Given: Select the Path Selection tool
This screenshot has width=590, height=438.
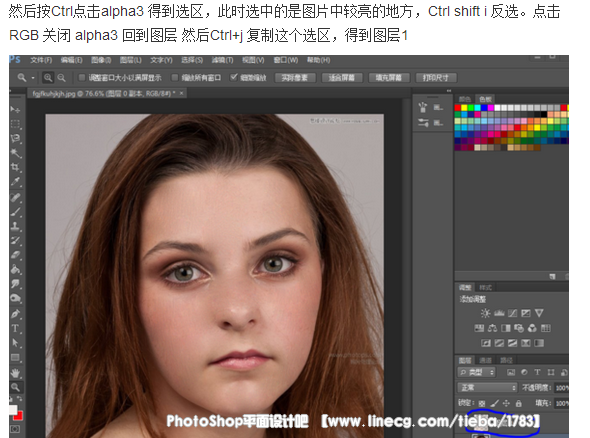Looking at the screenshot, I should [x=15, y=343].
